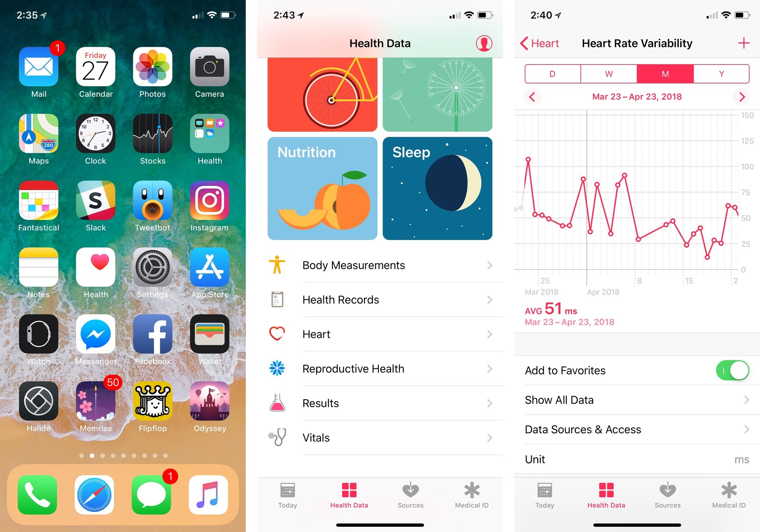Viewport: 760px width, 532px height.
Task: Switch to Daily view tab D
Action: [551, 73]
